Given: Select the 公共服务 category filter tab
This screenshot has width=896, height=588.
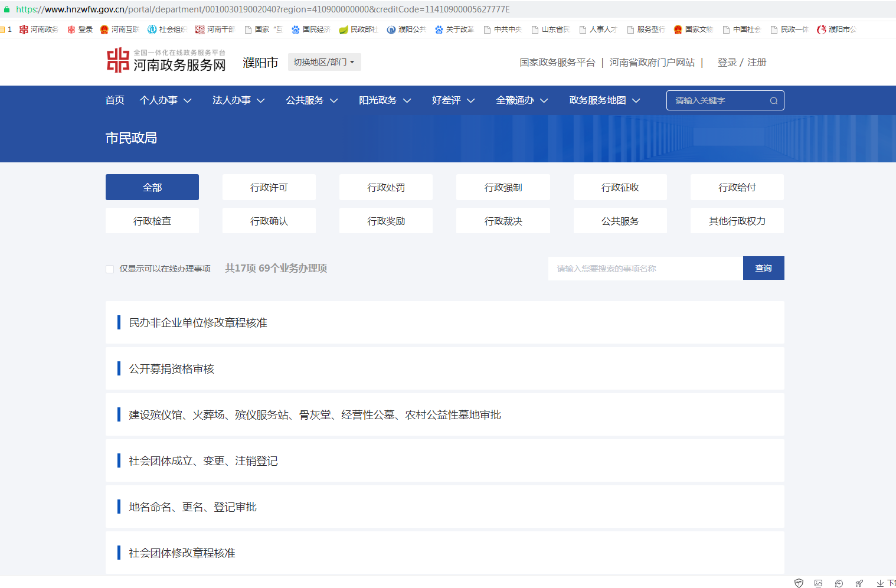Looking at the screenshot, I should tap(620, 221).
